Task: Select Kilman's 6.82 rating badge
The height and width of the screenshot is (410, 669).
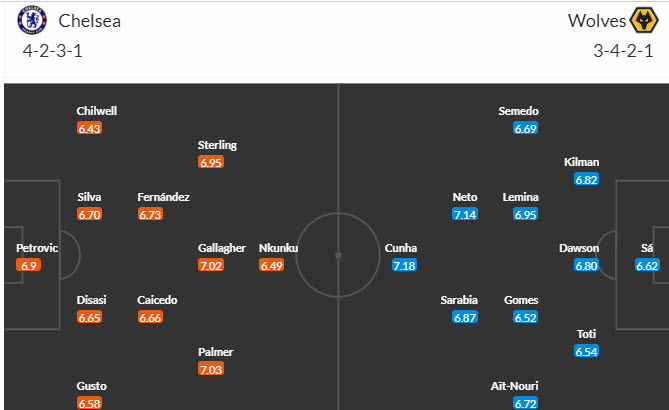Action: pos(586,179)
